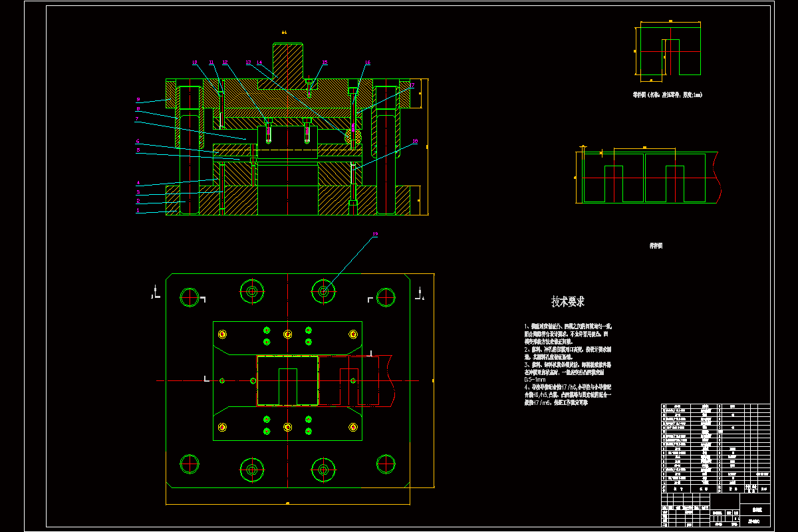Click part number label 5 in section view
798x532 pixels.
tap(138, 150)
